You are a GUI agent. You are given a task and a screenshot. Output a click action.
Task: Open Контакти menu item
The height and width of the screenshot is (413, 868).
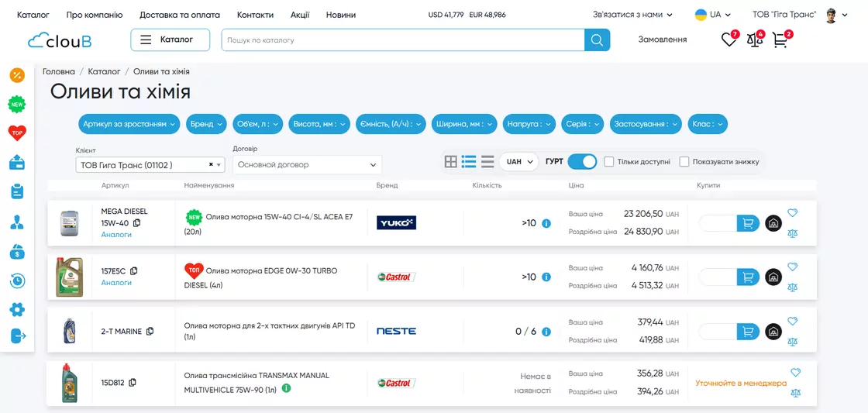click(x=255, y=15)
